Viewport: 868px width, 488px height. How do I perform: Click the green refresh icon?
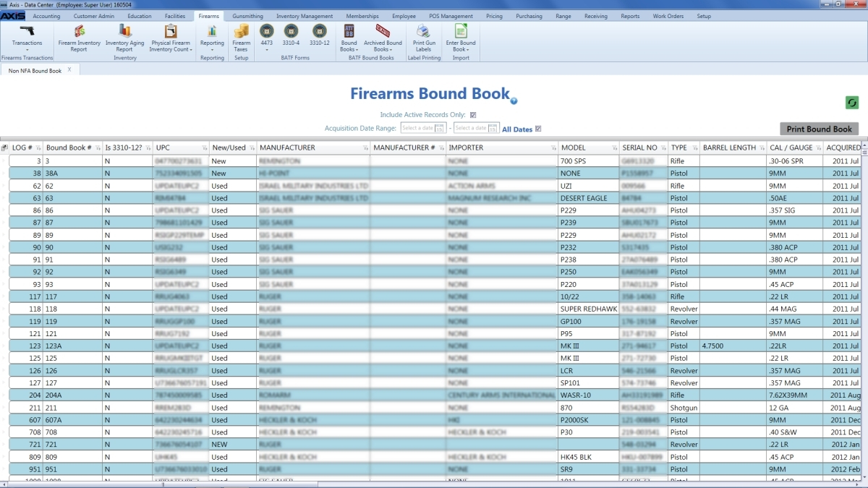852,103
